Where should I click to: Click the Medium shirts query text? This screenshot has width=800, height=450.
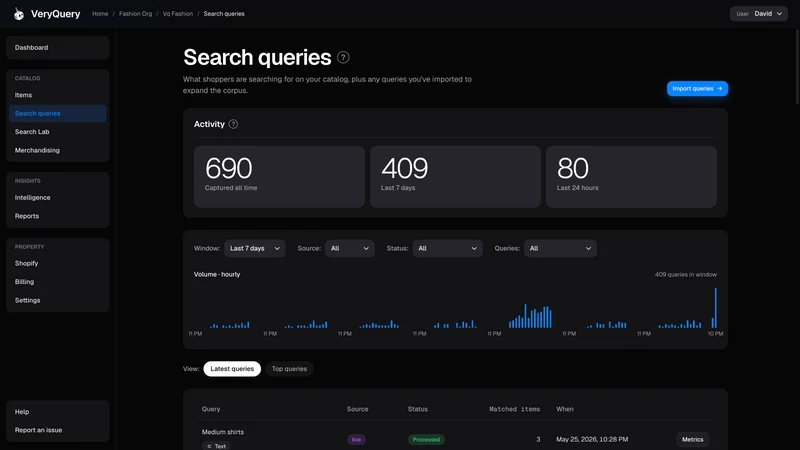point(223,432)
